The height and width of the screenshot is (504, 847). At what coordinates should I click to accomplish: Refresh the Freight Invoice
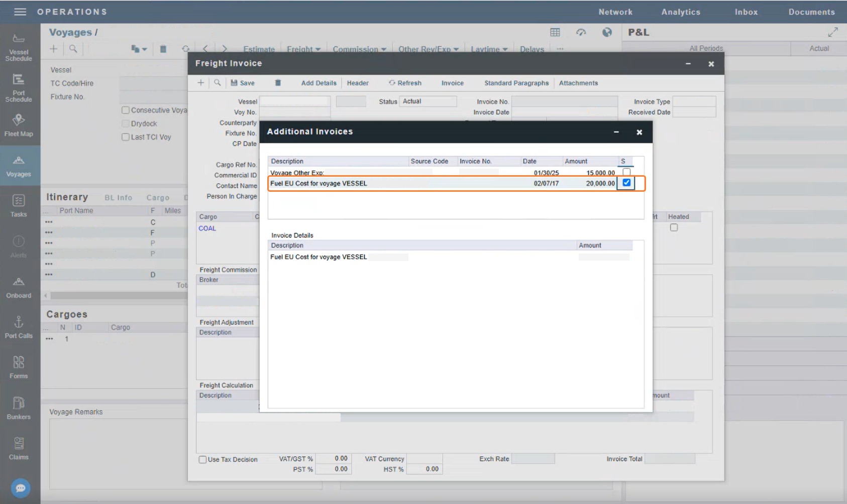tap(405, 83)
